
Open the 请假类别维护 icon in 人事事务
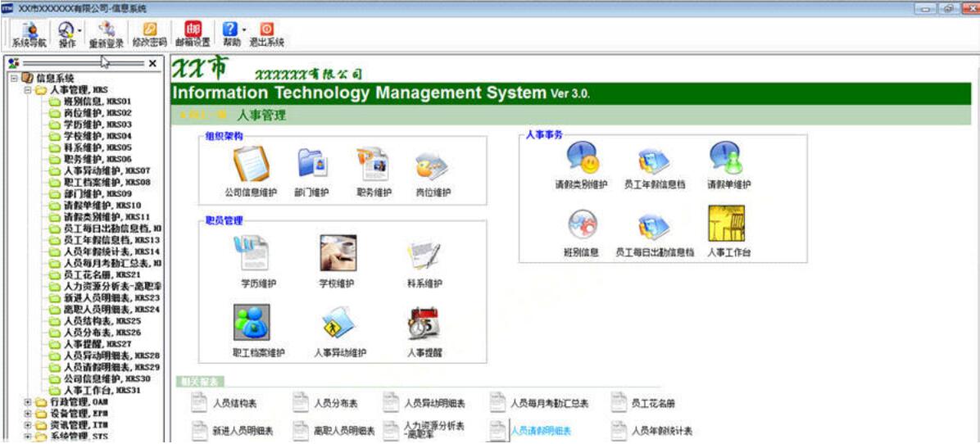[583, 157]
